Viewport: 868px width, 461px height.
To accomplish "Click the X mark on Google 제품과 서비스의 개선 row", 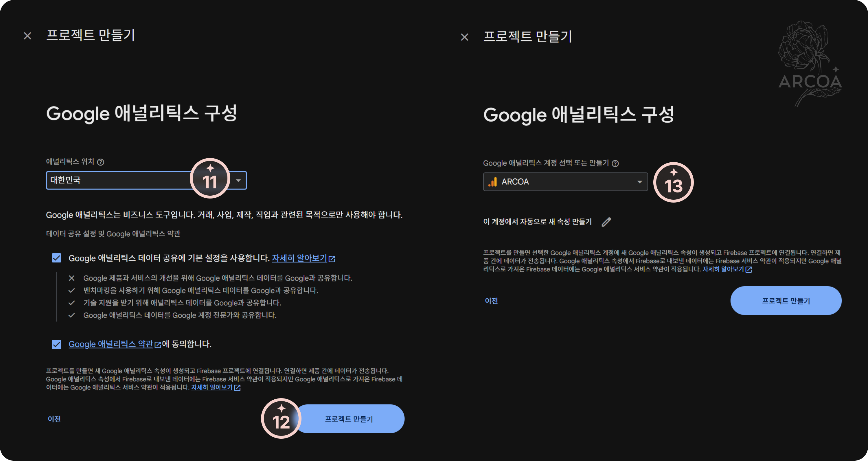I will coord(71,278).
